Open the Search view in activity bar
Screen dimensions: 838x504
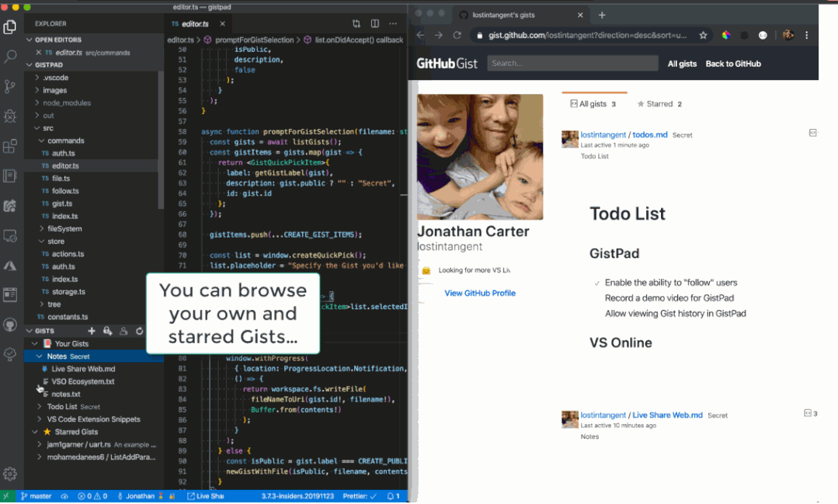(x=11, y=57)
